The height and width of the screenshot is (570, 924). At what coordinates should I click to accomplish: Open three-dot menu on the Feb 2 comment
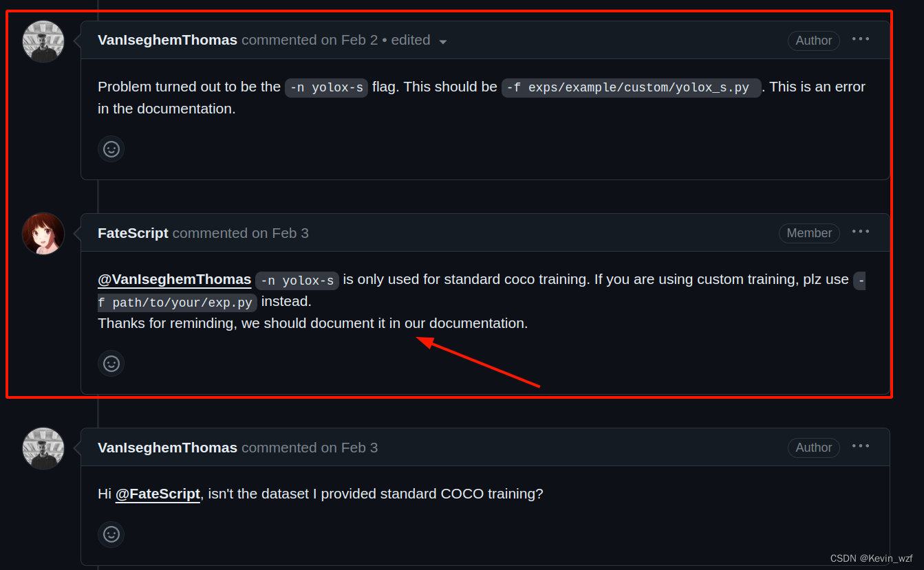[x=861, y=39]
